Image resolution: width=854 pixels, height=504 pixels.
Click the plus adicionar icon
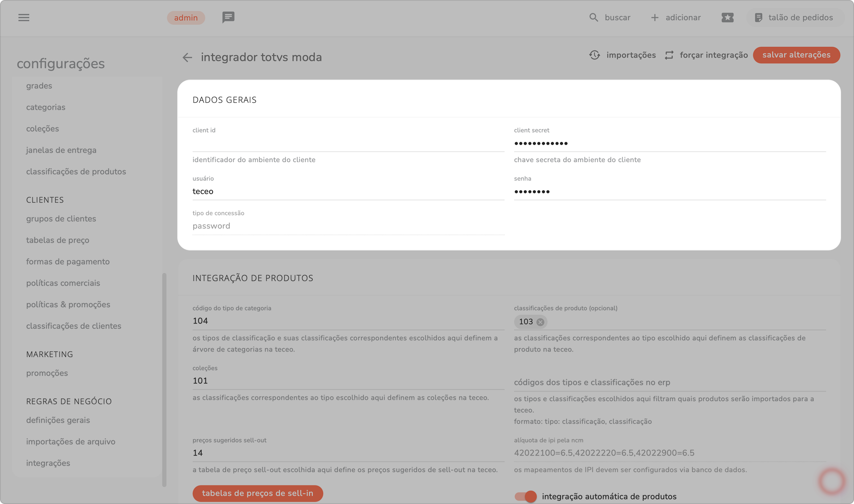[654, 17]
